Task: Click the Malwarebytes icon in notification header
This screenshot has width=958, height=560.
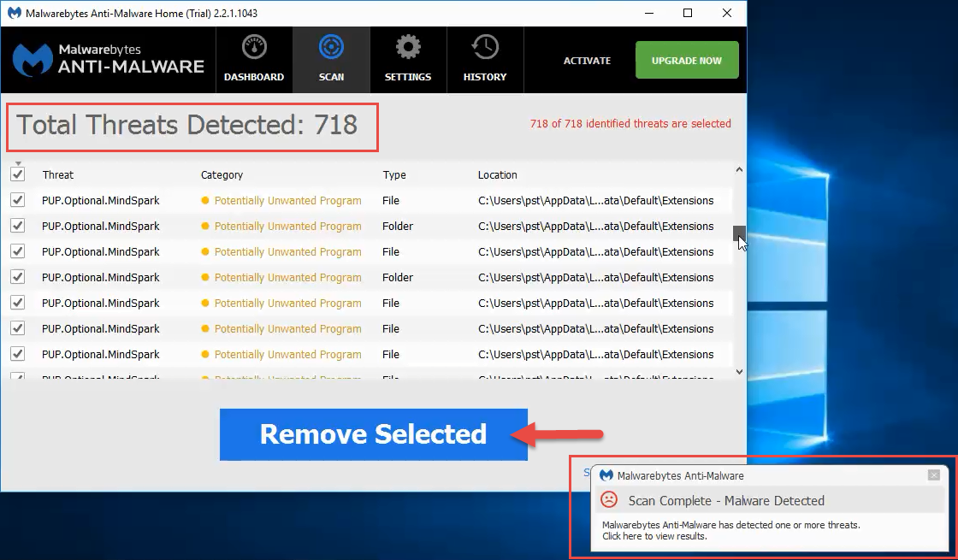Action: 606,475
